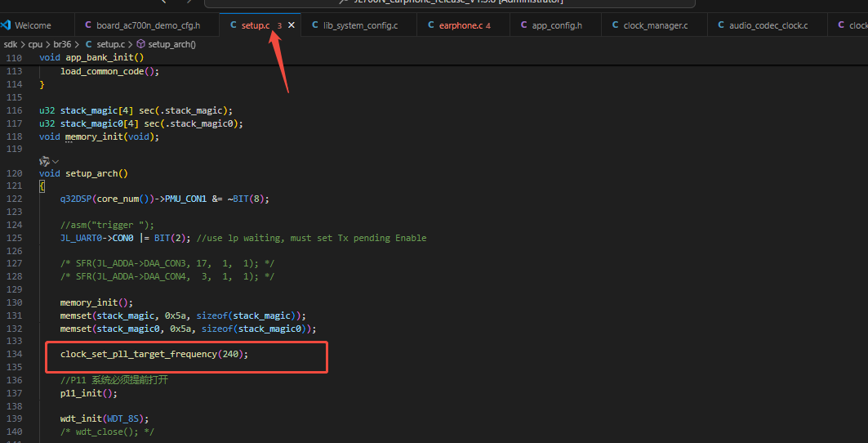
Task: Click the DAA_CON4 comment line
Action: (167, 276)
